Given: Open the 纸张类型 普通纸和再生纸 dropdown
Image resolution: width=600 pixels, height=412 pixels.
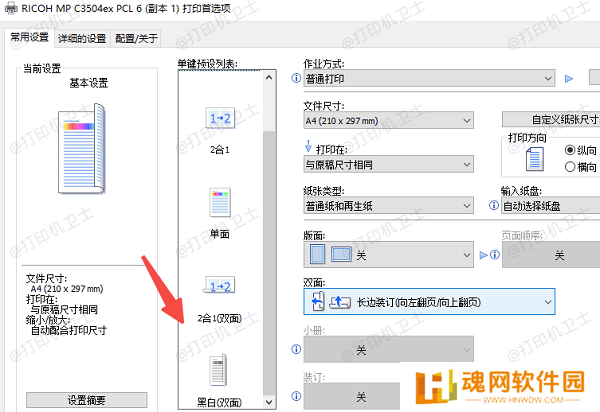Looking at the screenshot, I should pos(388,205).
